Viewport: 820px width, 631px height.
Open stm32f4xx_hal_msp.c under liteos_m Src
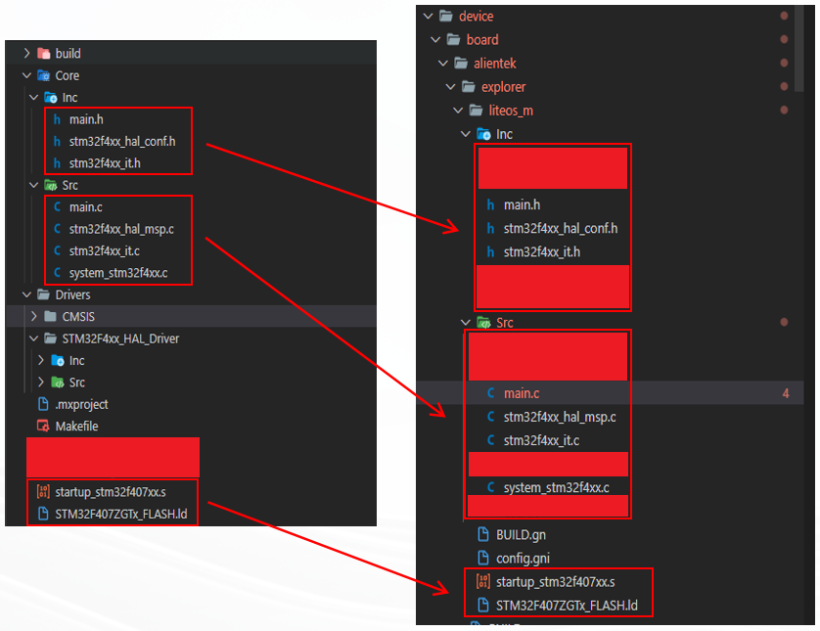(x=559, y=417)
